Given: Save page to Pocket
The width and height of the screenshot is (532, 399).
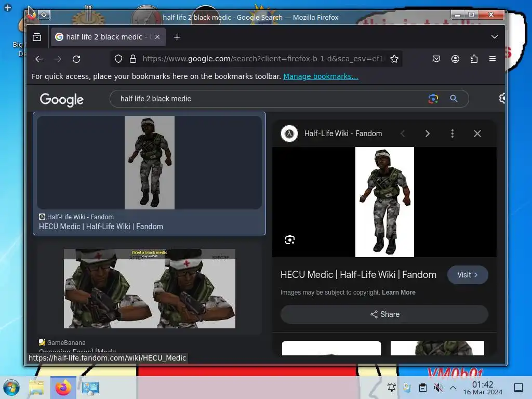Looking at the screenshot, I should point(436,59).
